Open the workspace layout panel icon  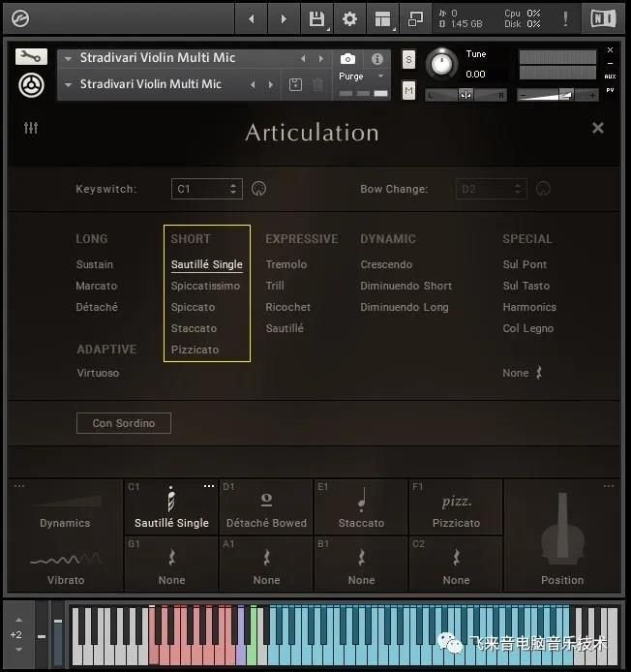(x=382, y=18)
